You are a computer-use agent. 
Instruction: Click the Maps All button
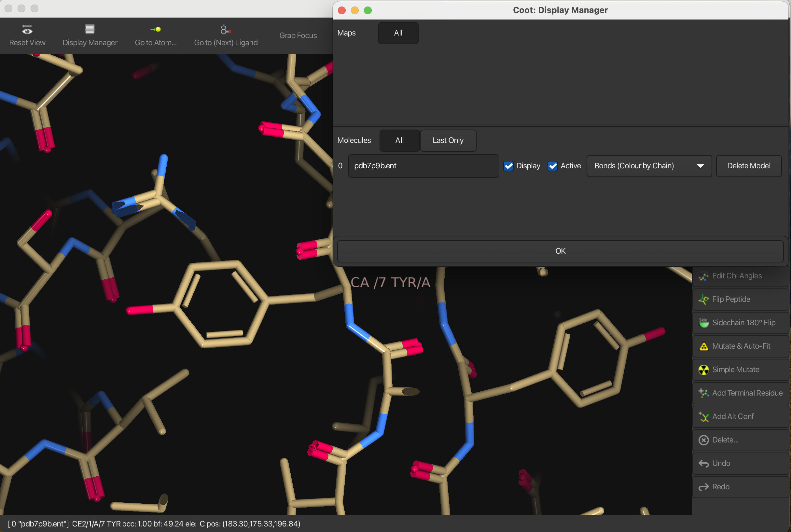pos(398,33)
